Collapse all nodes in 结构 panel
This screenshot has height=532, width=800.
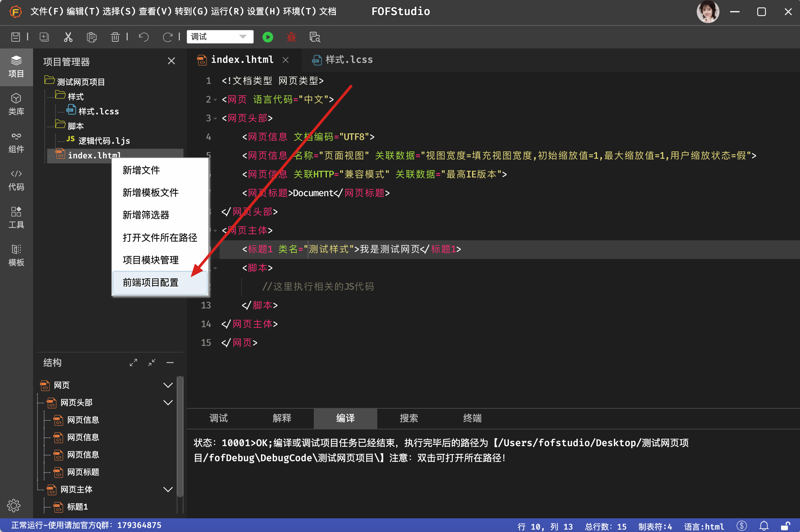coord(152,363)
